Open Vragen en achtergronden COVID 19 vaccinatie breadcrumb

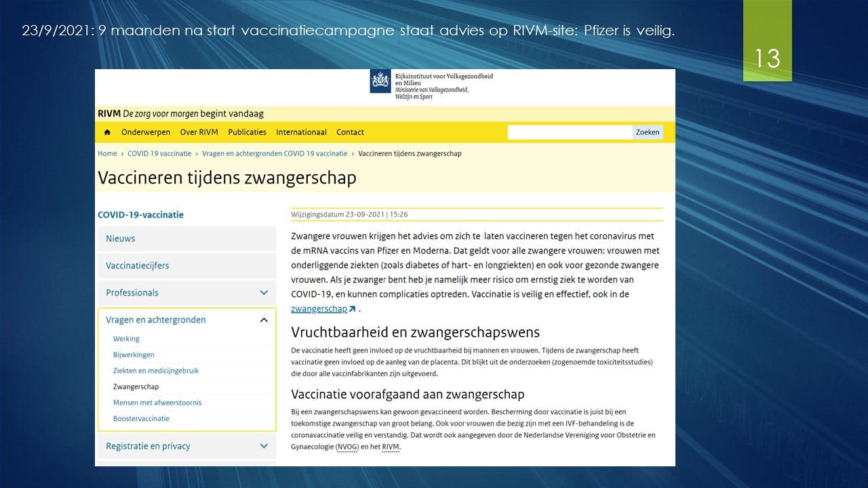pos(275,154)
